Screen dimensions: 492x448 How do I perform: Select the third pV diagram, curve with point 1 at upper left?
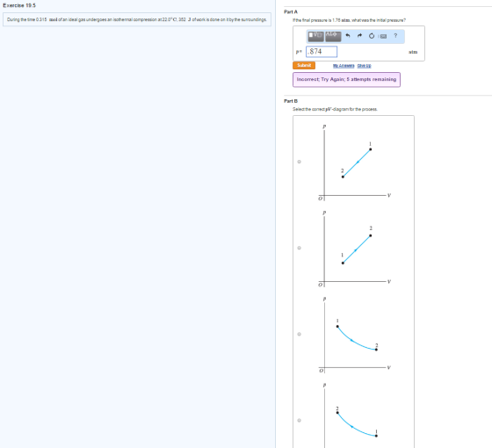tap(299, 334)
